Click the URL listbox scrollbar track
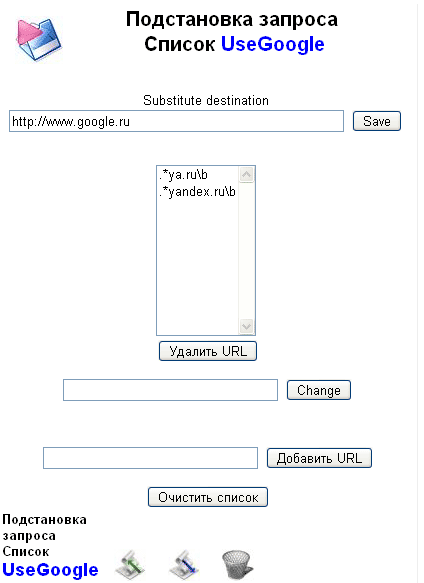424x583 pixels. [x=247, y=251]
